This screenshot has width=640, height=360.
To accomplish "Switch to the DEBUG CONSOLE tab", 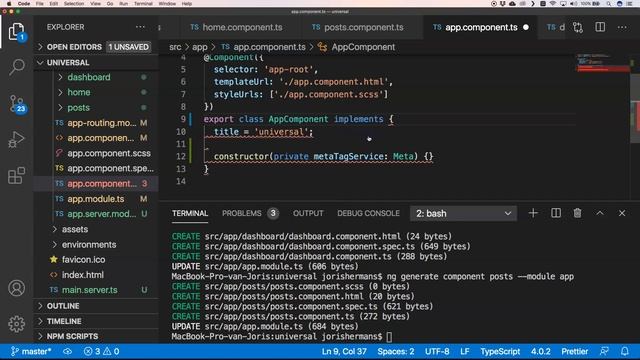I will 368,213.
